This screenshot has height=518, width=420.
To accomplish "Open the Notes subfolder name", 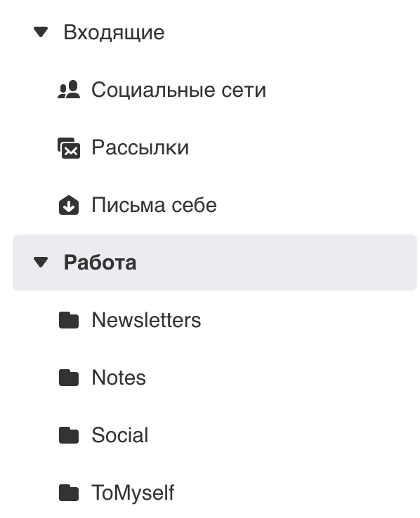I will (119, 377).
